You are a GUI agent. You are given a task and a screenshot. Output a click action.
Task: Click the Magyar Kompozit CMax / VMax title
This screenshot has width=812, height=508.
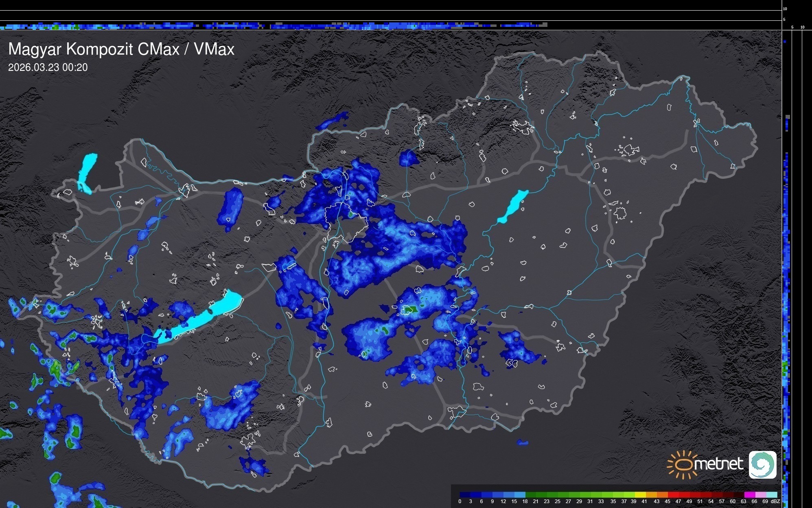(121, 49)
